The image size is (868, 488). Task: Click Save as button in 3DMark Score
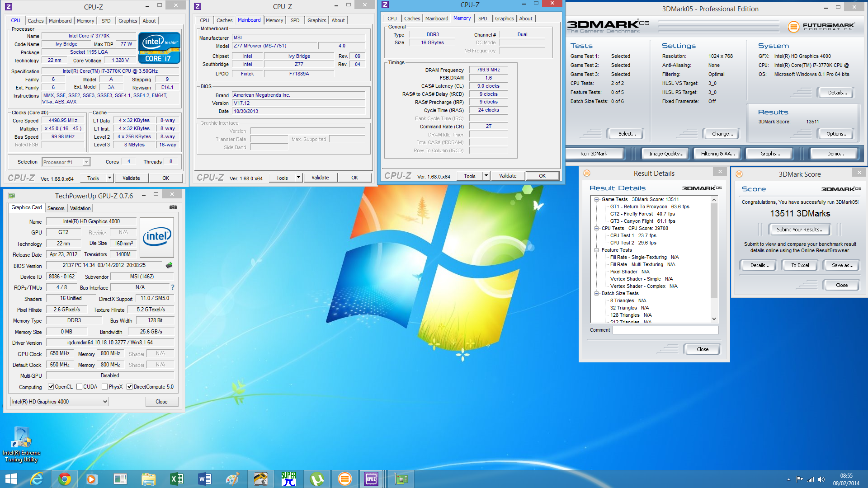coord(842,265)
